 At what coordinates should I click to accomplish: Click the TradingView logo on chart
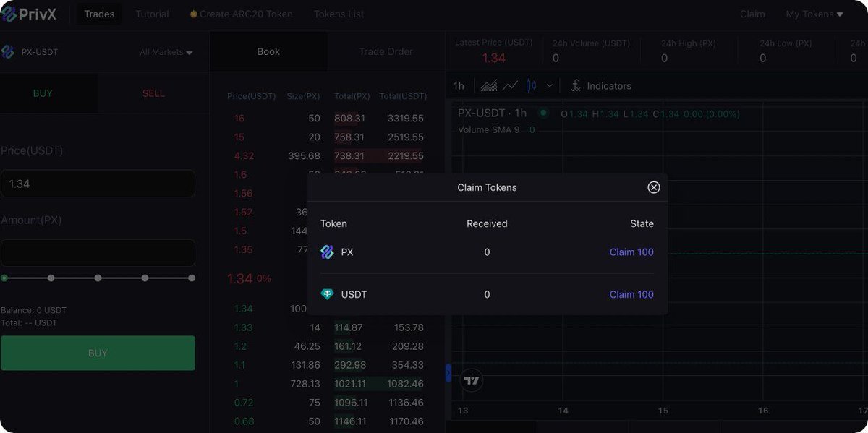(x=472, y=380)
